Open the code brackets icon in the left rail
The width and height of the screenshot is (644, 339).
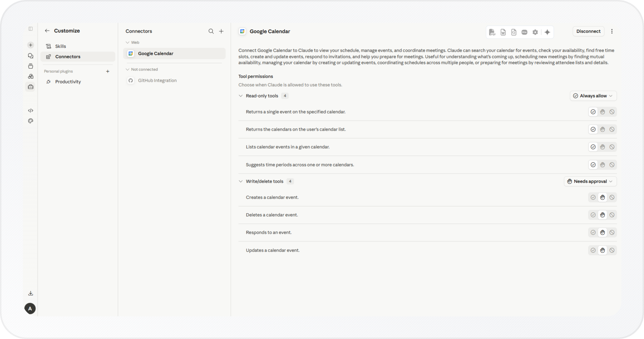point(30,111)
